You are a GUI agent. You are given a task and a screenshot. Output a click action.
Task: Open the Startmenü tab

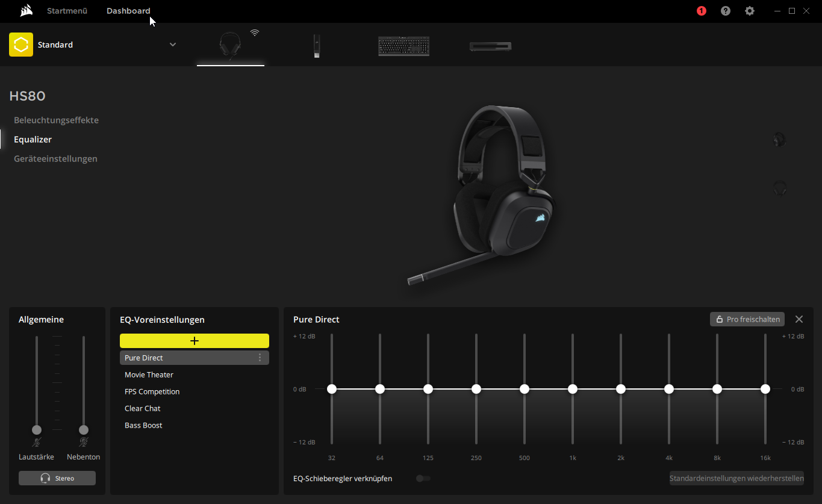coord(67,11)
